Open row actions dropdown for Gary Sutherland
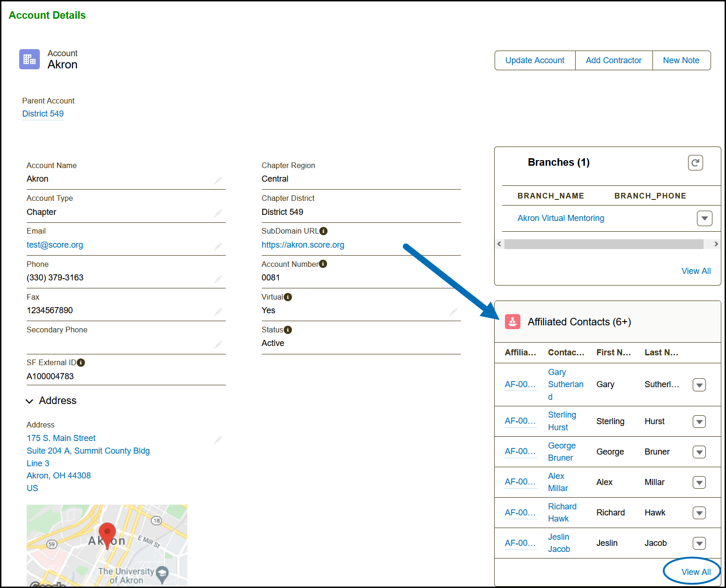This screenshot has width=726, height=588. point(699,385)
